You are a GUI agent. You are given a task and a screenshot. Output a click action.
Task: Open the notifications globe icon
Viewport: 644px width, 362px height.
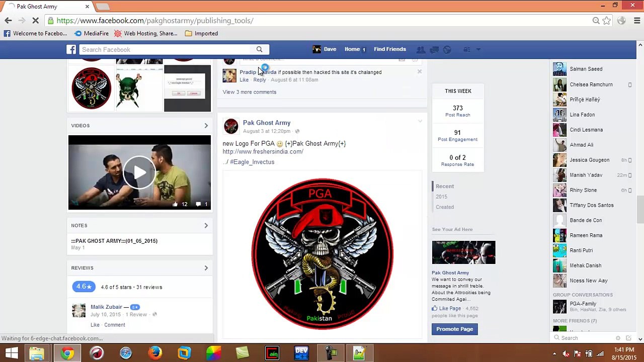click(x=447, y=49)
